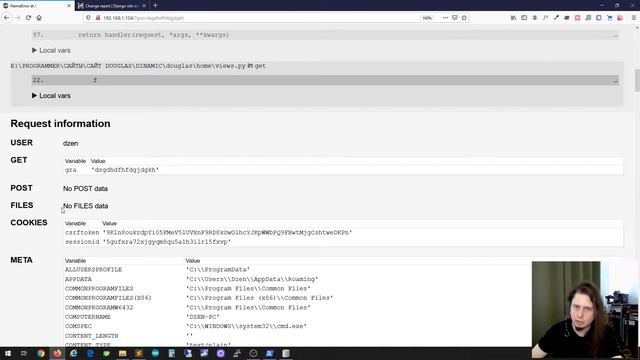Click the Pocket save icon in address bar

tap(455, 18)
